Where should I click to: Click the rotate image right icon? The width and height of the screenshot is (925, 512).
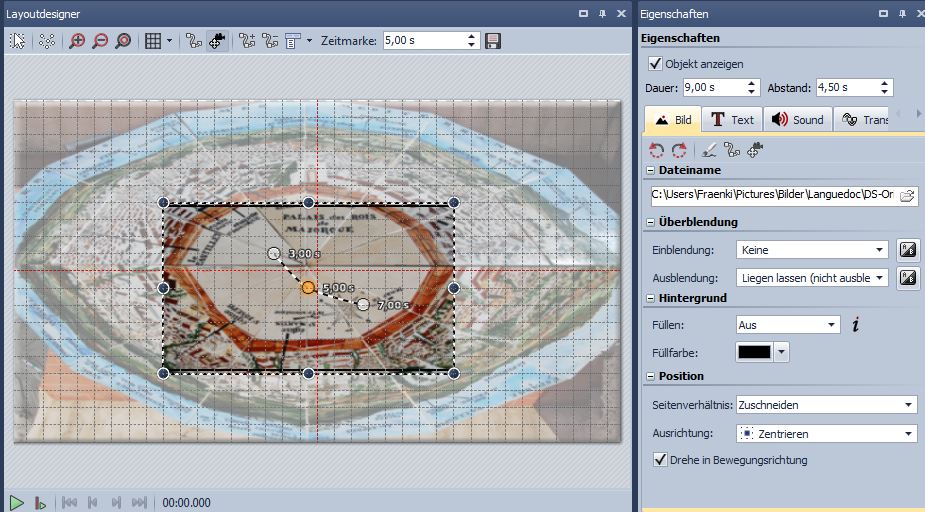coord(679,150)
